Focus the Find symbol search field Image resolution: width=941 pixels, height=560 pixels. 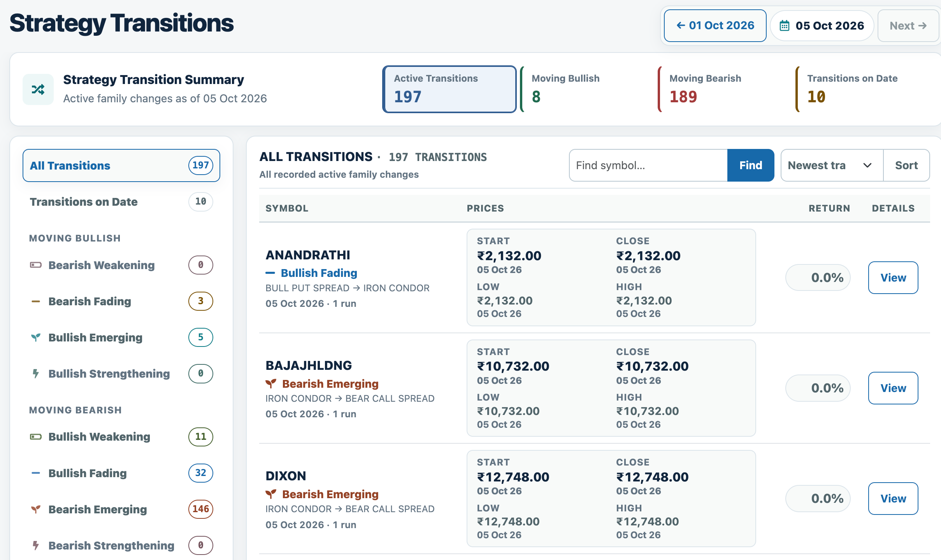tap(648, 165)
